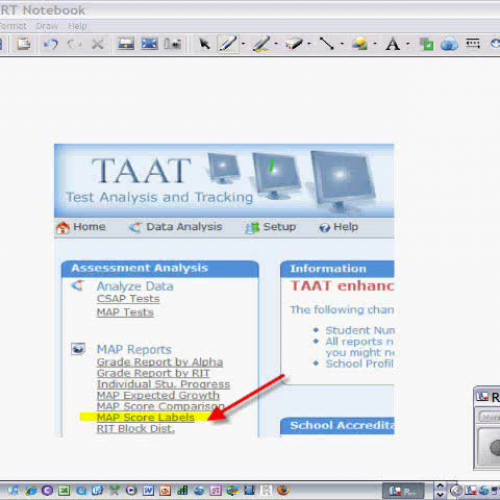Open the Help menu in Notebook
Viewport: 500px width, 500px height.
(77, 26)
